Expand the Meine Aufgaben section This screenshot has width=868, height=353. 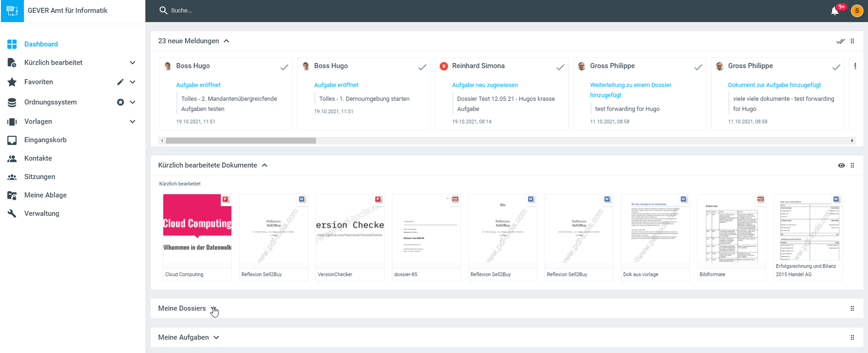[216, 337]
